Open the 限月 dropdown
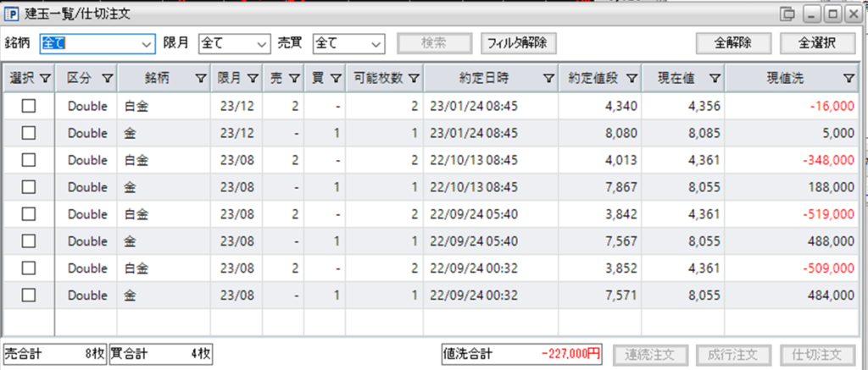 click(x=235, y=44)
